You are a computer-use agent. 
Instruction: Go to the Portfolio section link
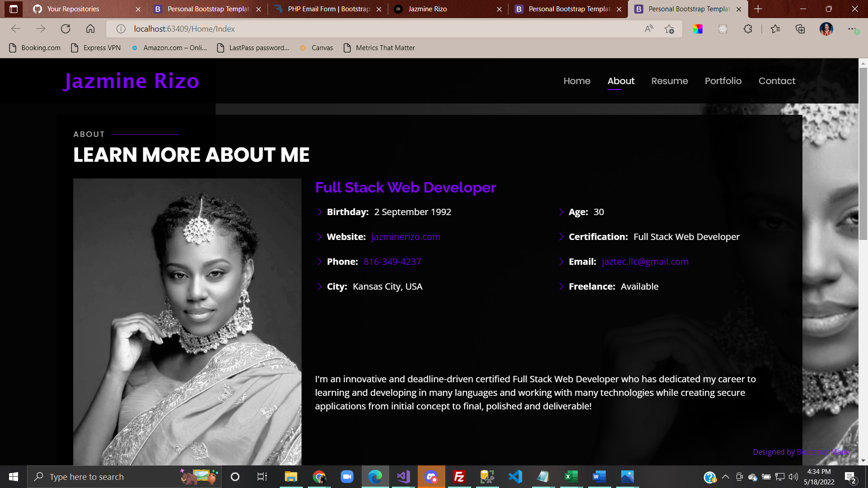click(x=723, y=81)
